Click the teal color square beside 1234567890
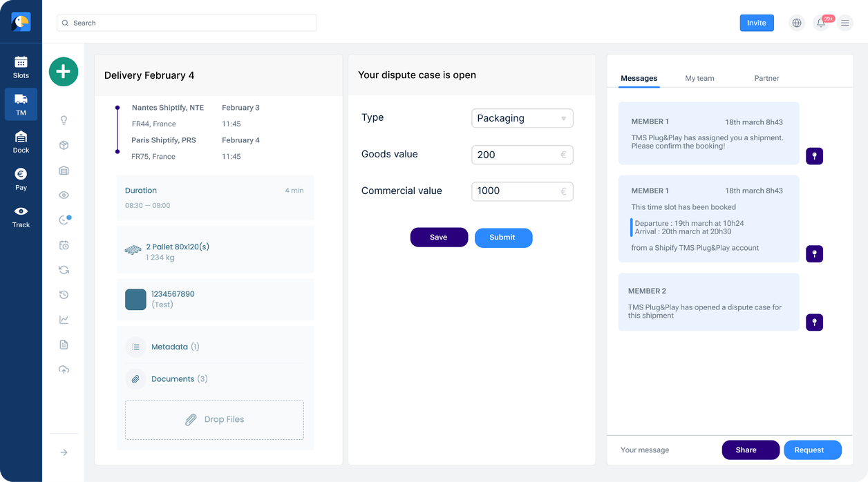868x482 pixels. tap(135, 300)
